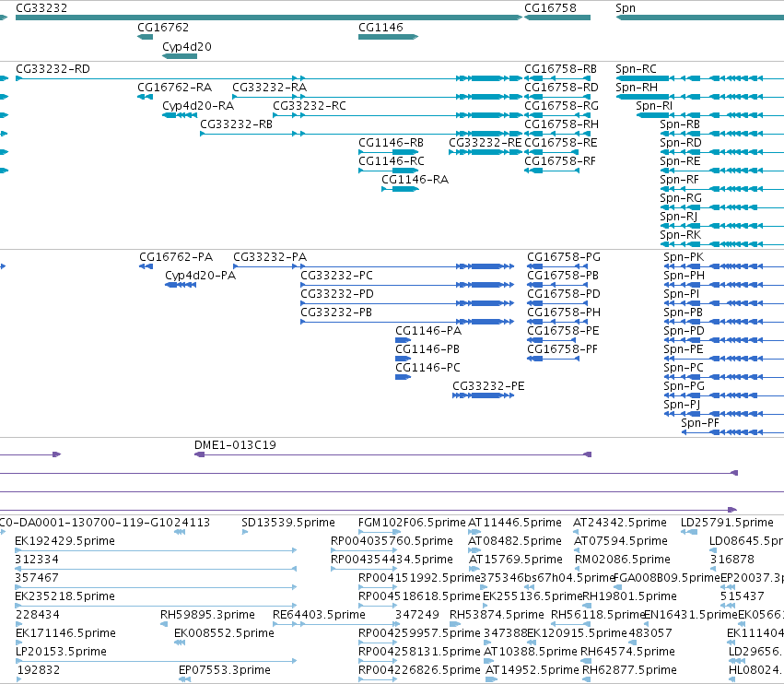Open protein Spn-PF
Screen dimensions: 784x684
click(700, 423)
